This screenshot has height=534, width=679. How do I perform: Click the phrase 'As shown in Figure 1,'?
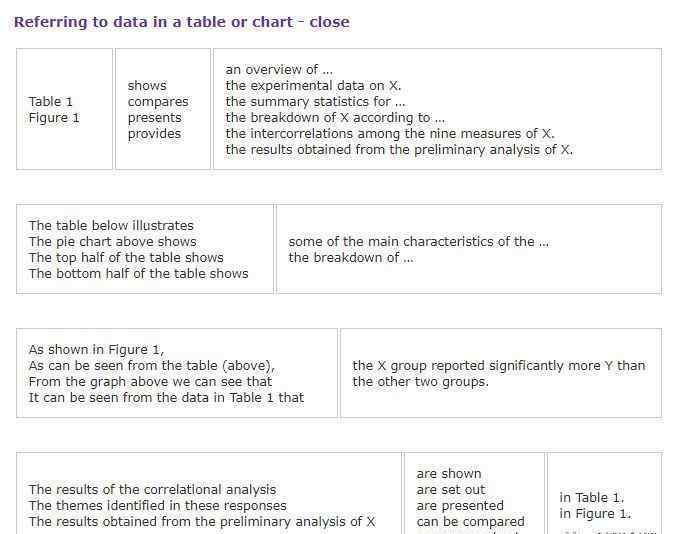[96, 350]
